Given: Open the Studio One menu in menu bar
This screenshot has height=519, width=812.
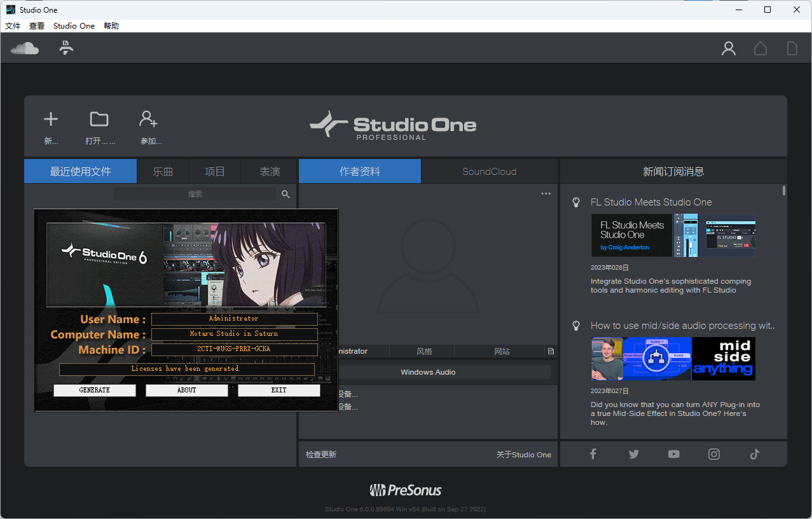Looking at the screenshot, I should (x=74, y=26).
